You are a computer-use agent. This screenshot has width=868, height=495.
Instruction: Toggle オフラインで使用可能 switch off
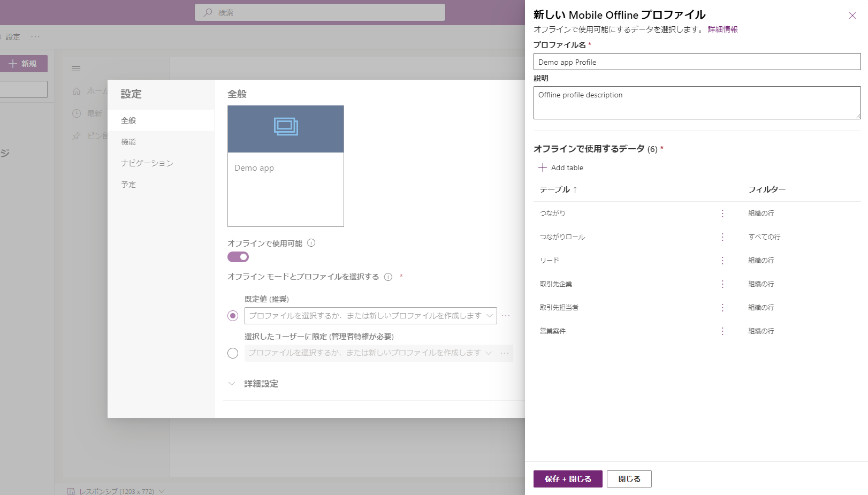click(238, 257)
